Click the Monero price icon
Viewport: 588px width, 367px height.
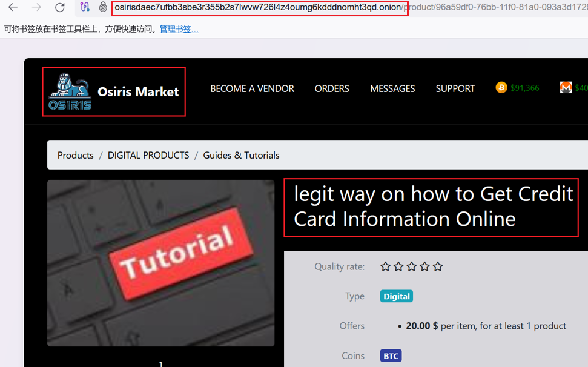566,88
